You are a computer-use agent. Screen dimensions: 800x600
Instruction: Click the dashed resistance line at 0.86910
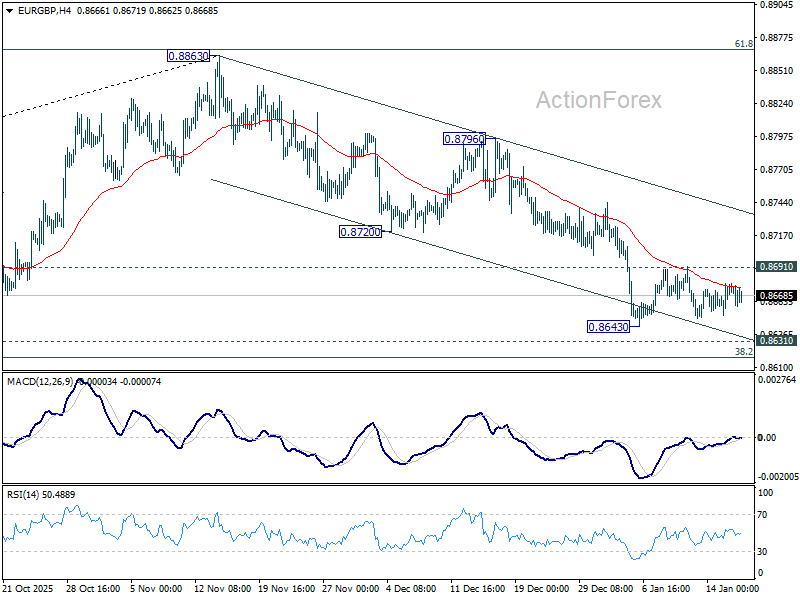point(400,267)
